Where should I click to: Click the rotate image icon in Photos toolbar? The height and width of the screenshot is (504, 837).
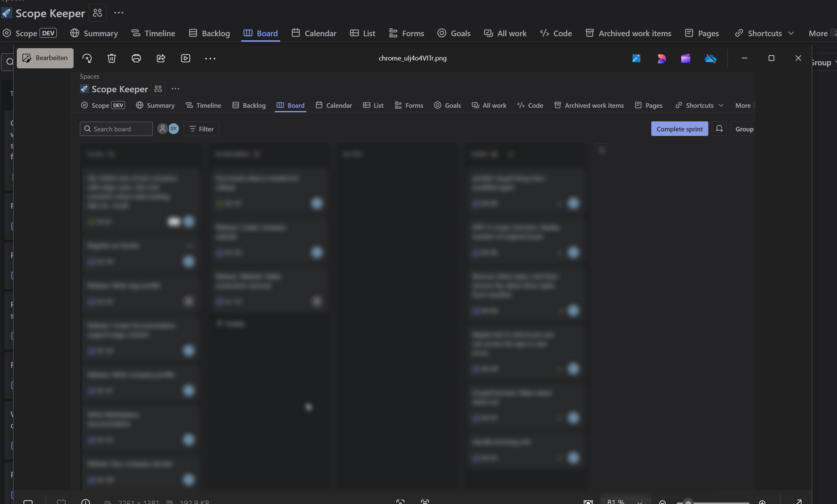(87, 58)
